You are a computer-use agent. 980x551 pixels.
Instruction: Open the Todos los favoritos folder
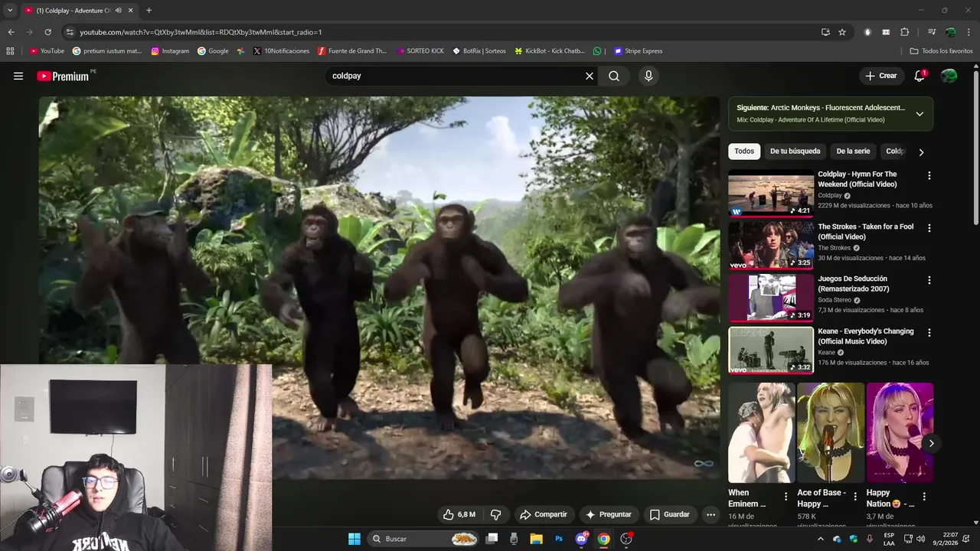(941, 51)
